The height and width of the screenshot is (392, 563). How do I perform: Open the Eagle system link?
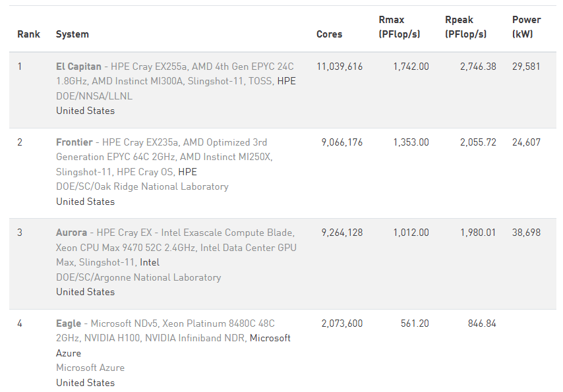coord(69,323)
